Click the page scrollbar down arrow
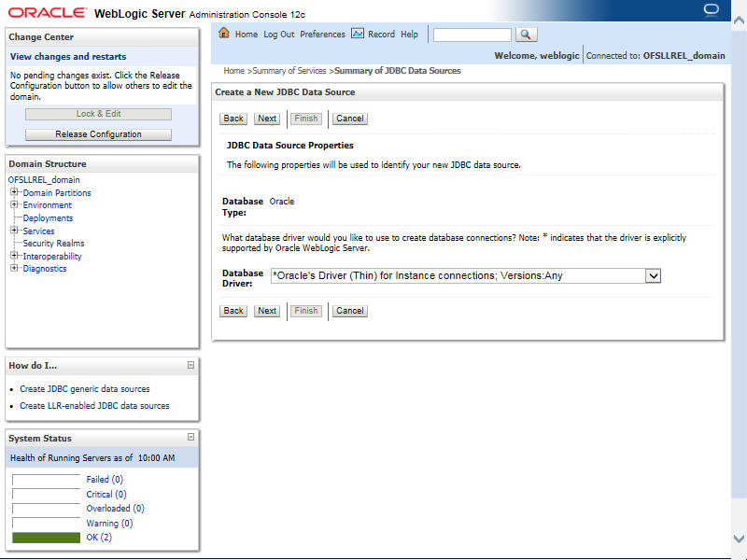This screenshot has height=560, width=747. pos(739,539)
